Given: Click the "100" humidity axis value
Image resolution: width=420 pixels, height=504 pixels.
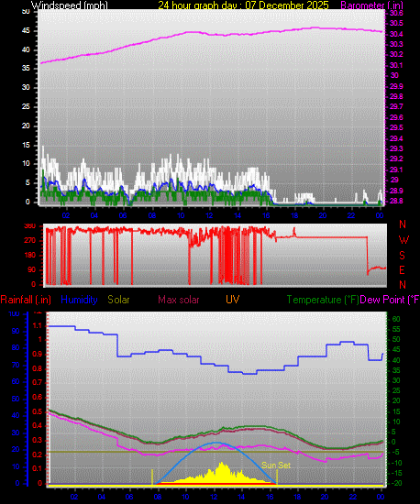Looking at the screenshot, I should [14, 313].
